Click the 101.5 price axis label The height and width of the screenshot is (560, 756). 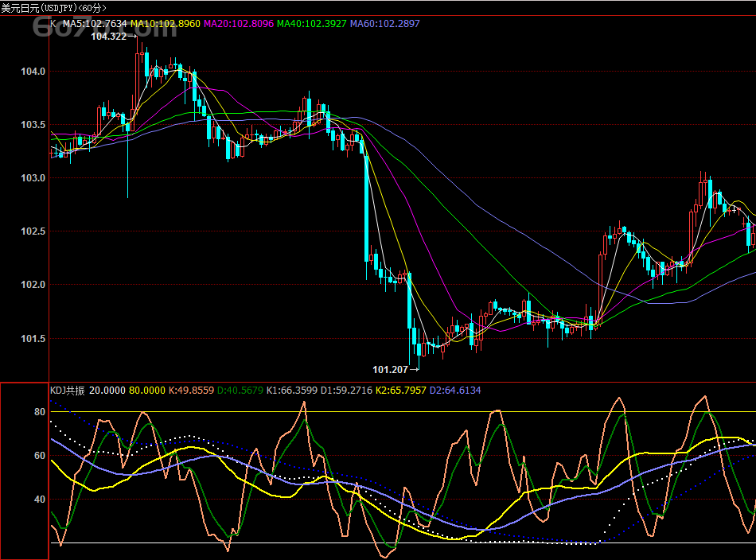33,338
